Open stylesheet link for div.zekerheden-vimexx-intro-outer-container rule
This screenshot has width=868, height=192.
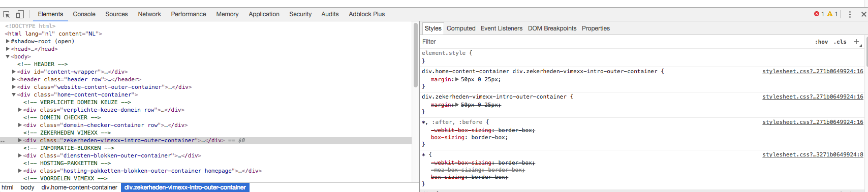coord(813,97)
